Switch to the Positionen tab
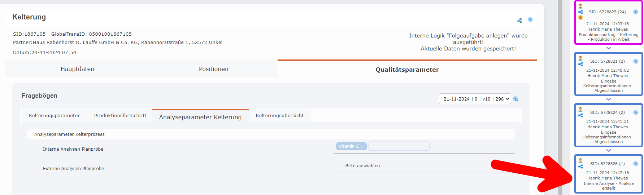Viewport: 644px width, 195px height. click(214, 69)
